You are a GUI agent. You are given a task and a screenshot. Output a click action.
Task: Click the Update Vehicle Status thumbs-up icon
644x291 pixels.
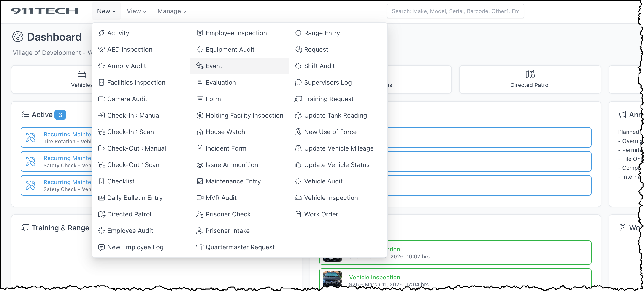[x=298, y=165]
